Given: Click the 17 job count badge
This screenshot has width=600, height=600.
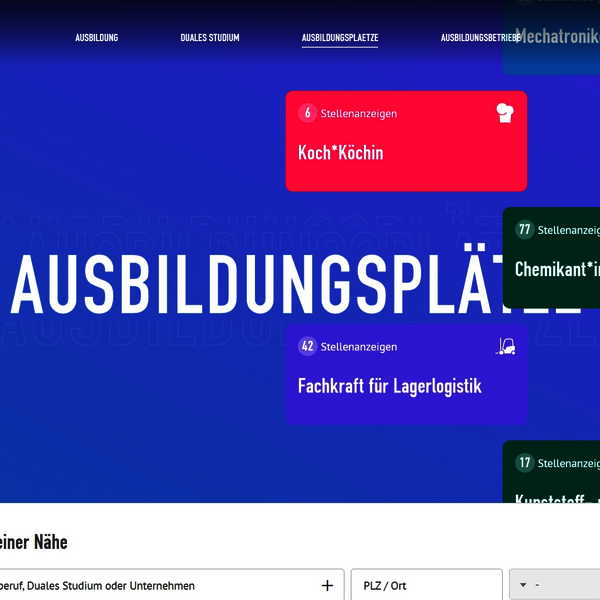Looking at the screenshot, I should 524,463.
